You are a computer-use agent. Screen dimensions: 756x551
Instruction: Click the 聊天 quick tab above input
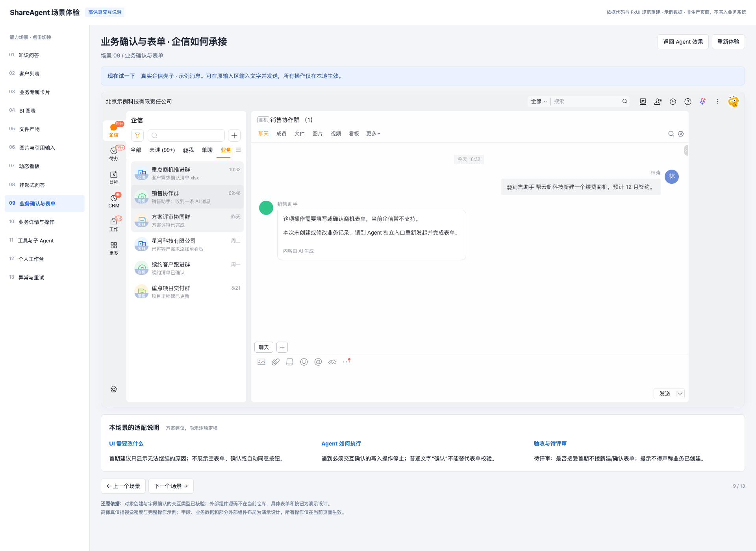[264, 347]
